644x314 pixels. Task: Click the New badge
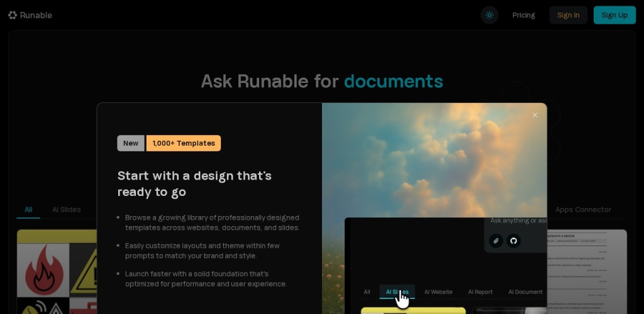(x=131, y=143)
